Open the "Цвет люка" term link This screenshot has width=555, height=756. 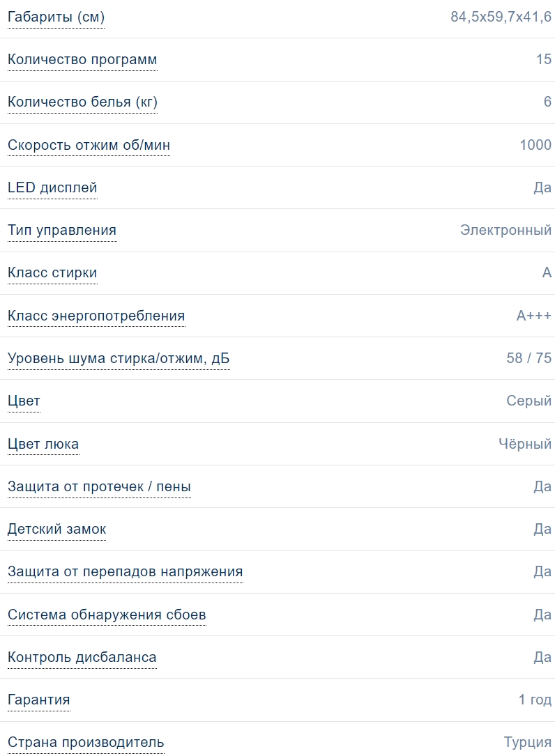(43, 445)
